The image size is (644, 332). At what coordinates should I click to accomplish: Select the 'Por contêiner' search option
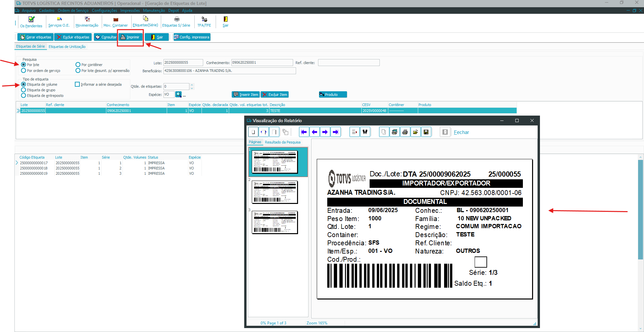78,65
